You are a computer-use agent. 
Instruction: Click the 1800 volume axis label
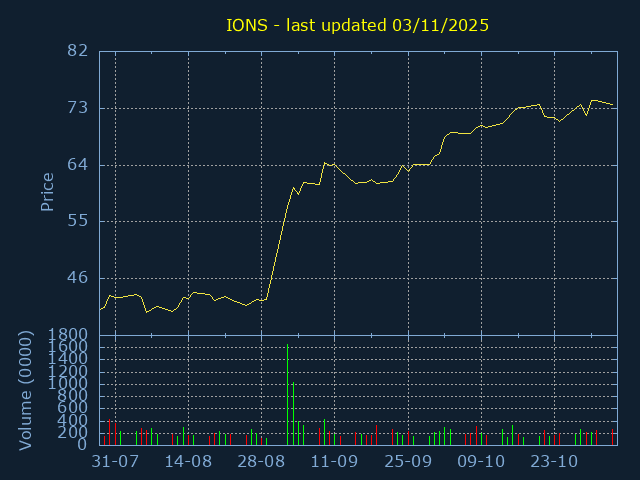(68, 335)
